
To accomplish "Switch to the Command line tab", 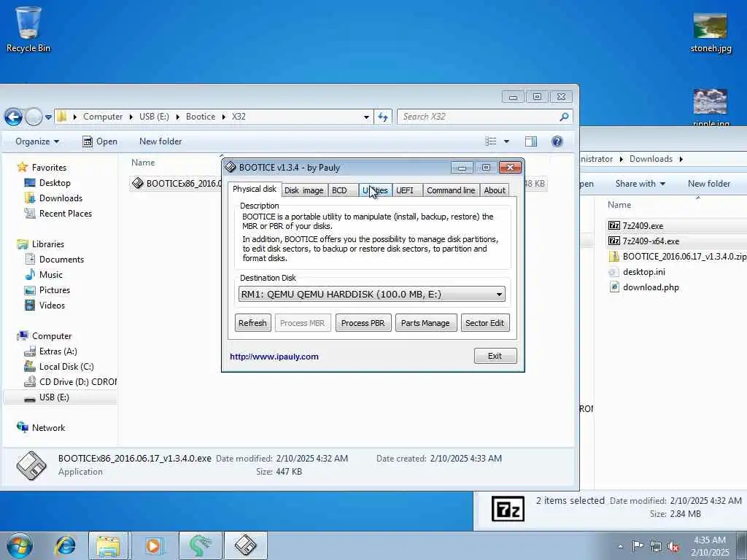I will 451,190.
